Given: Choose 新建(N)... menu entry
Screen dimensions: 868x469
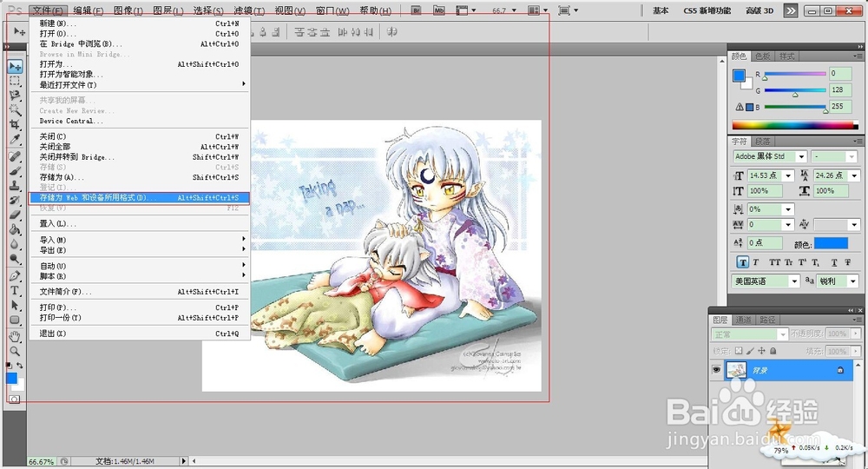Looking at the screenshot, I should click(139, 23).
